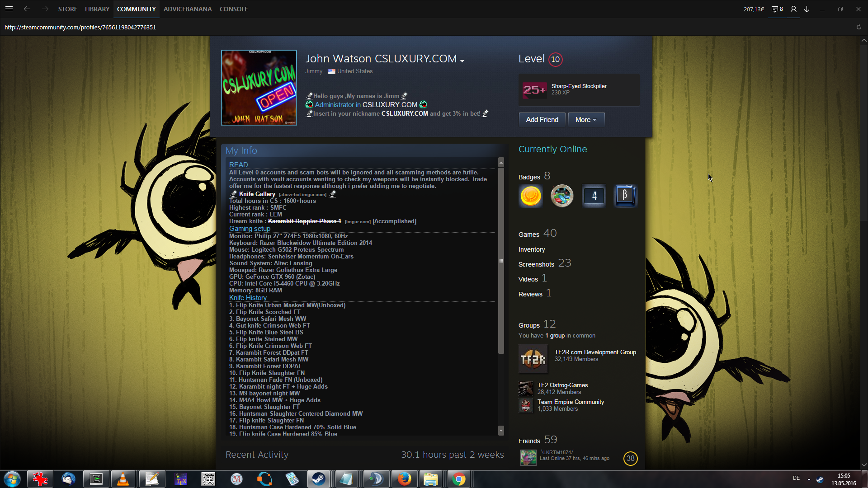Open the downloads arrow icon
This screenshot has width=868, height=488.
pyautogui.click(x=807, y=9)
